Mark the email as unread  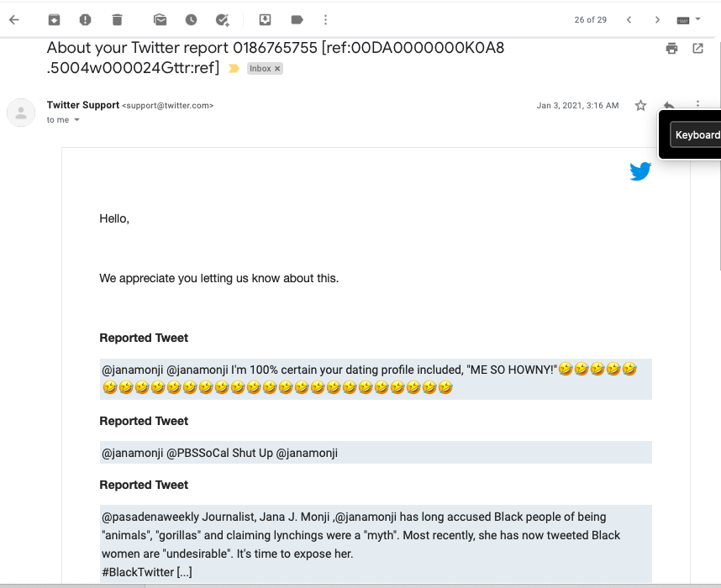coord(160,19)
